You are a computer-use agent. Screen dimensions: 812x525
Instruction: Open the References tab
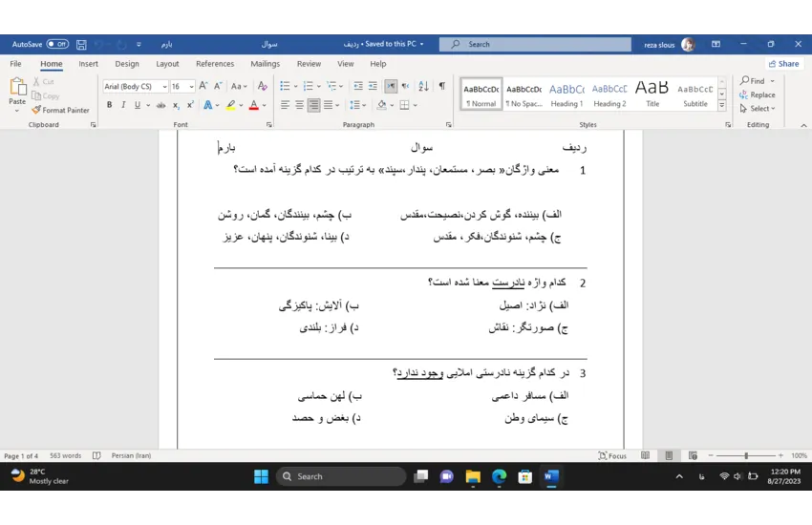[x=214, y=64]
